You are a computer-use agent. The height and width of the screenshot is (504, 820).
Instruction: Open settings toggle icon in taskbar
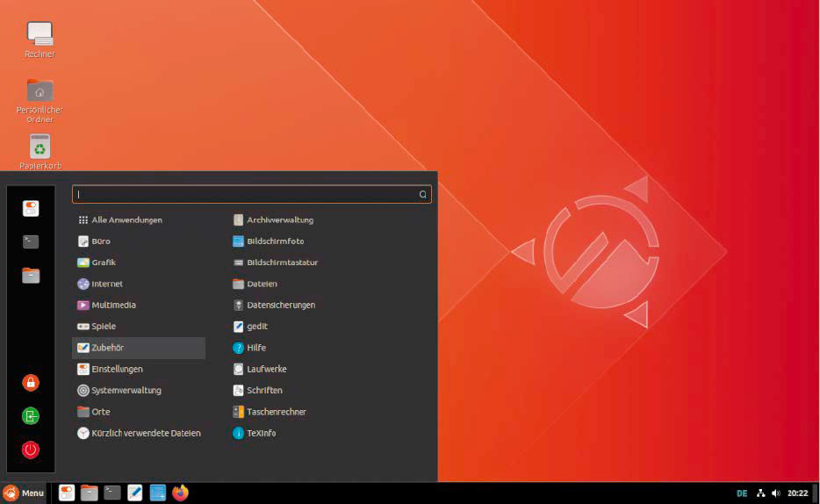point(67,493)
